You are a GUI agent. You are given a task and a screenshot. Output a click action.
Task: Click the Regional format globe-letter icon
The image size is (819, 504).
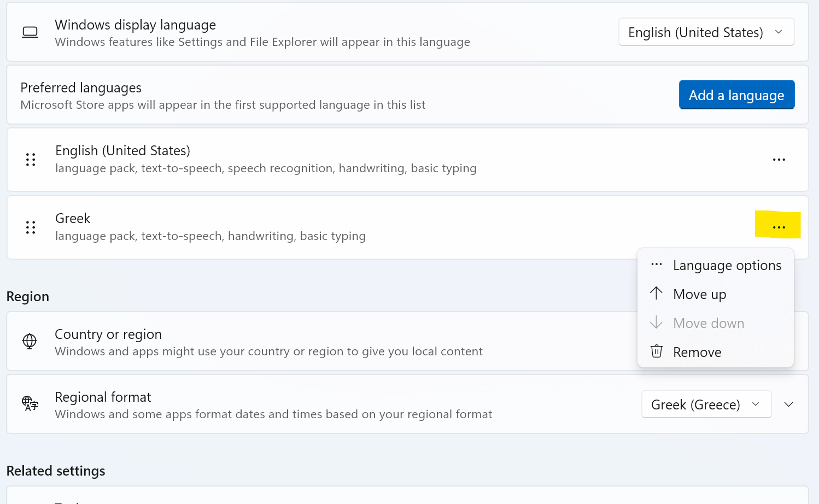click(30, 404)
